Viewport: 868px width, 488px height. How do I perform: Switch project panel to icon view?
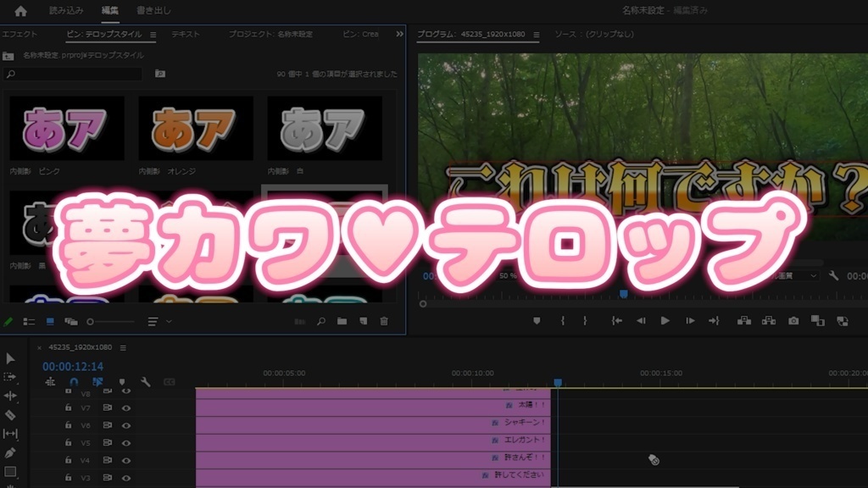pyautogui.click(x=50, y=320)
